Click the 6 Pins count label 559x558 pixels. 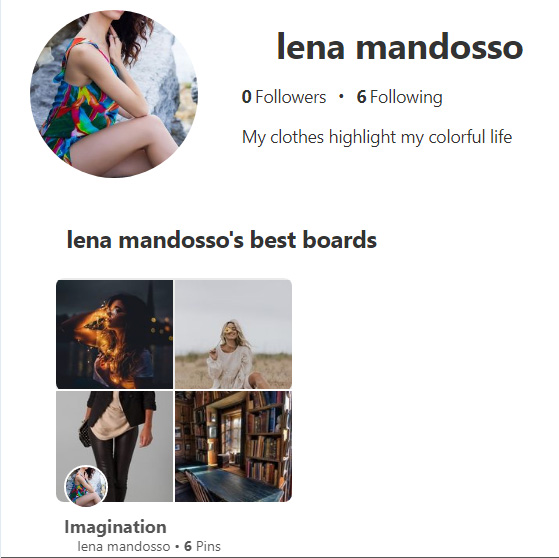tap(202, 546)
